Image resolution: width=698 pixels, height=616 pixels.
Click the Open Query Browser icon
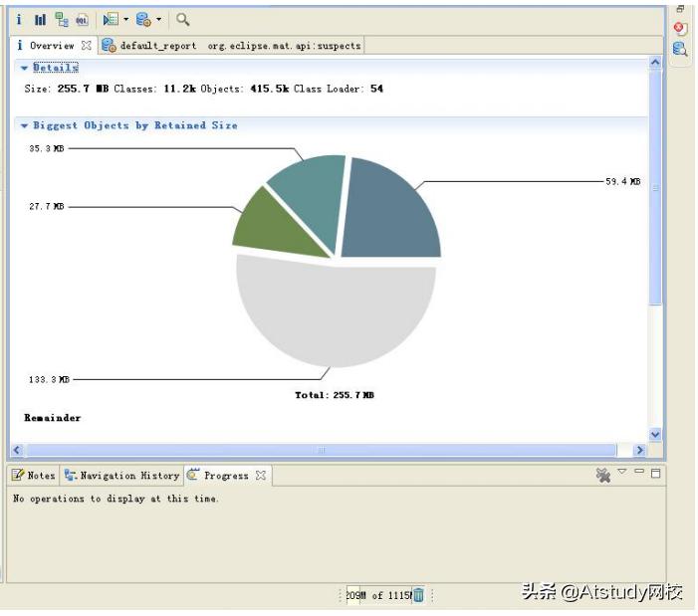142,19
